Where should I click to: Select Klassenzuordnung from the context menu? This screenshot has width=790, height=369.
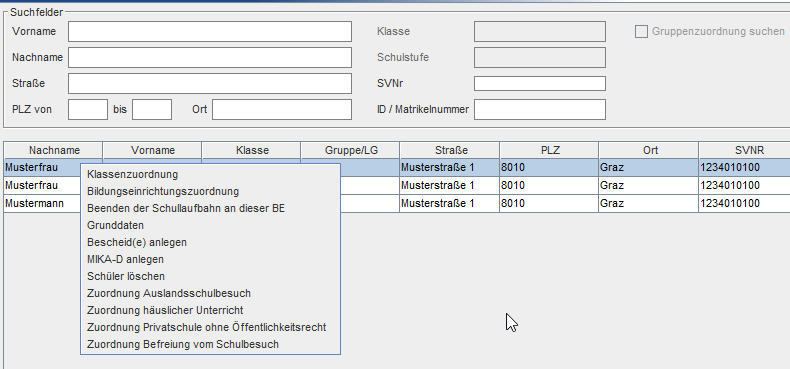pyautogui.click(x=210, y=174)
